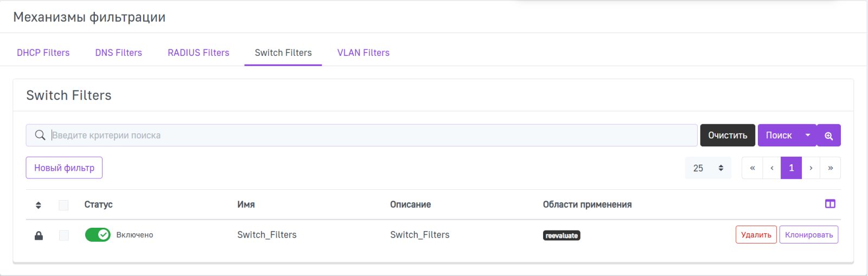Go to previous page with left chevron
Viewport: 868px width, 276px height.
(x=772, y=168)
